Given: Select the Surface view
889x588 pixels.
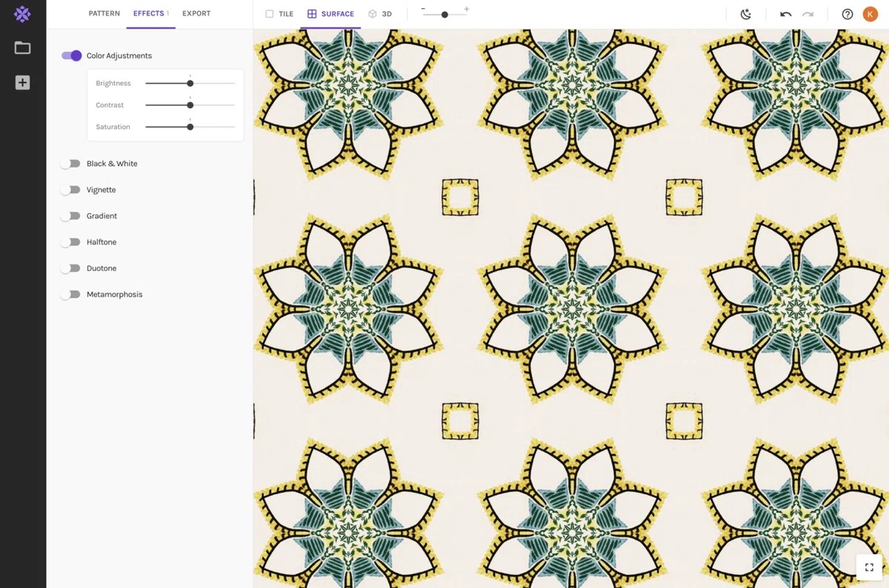Looking at the screenshot, I should tap(330, 14).
